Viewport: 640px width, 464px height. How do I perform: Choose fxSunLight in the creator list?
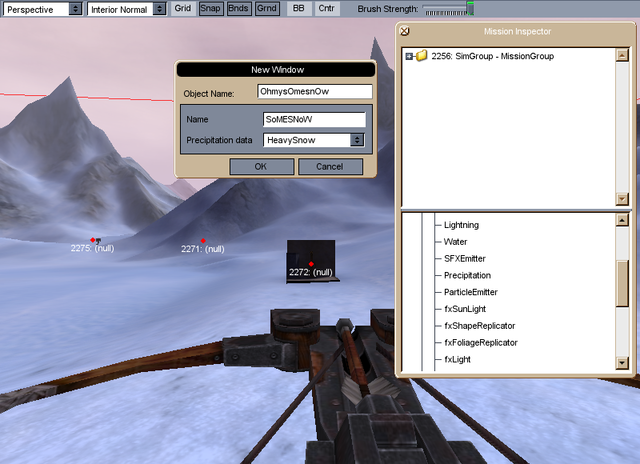click(x=467, y=309)
